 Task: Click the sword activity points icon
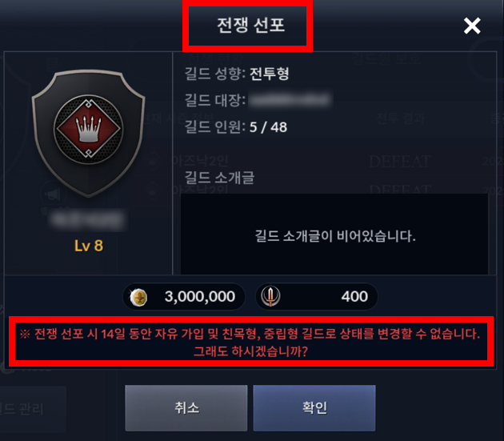click(270, 296)
